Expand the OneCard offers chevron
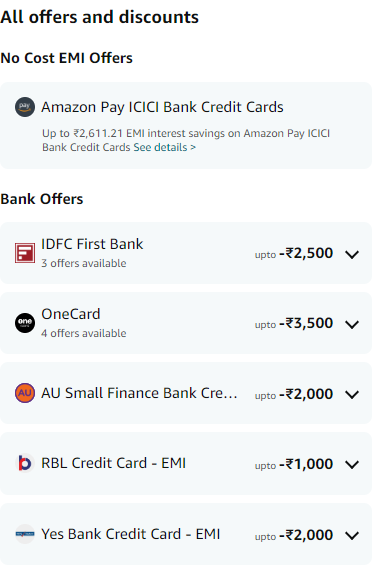This screenshot has width=377, height=569. tap(352, 324)
